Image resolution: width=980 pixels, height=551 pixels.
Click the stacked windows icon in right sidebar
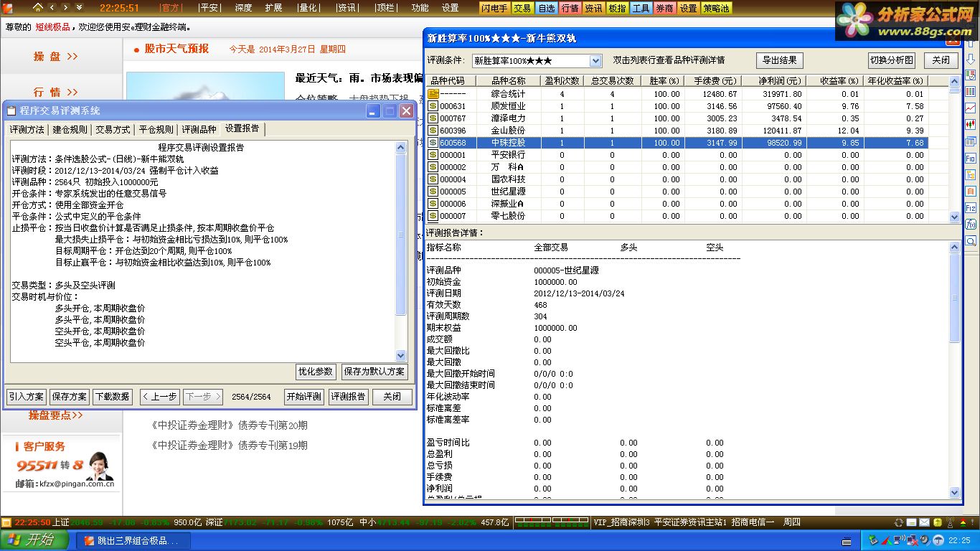point(970,141)
